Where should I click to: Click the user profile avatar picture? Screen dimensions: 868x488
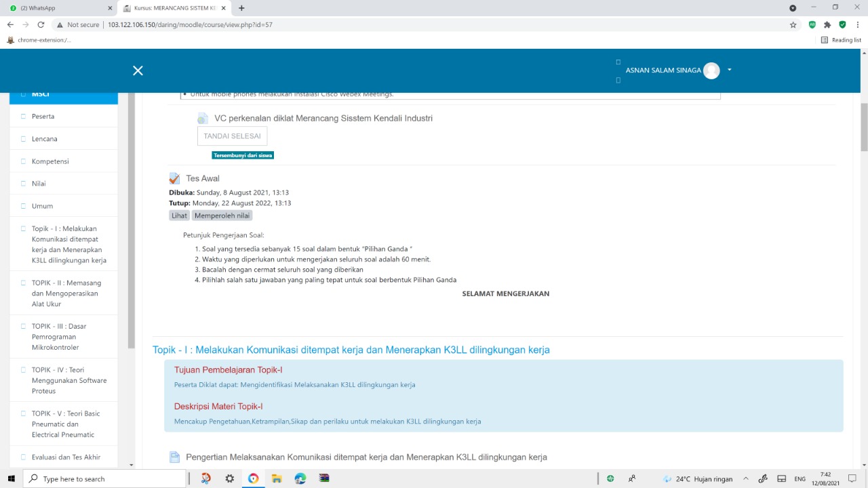point(711,70)
